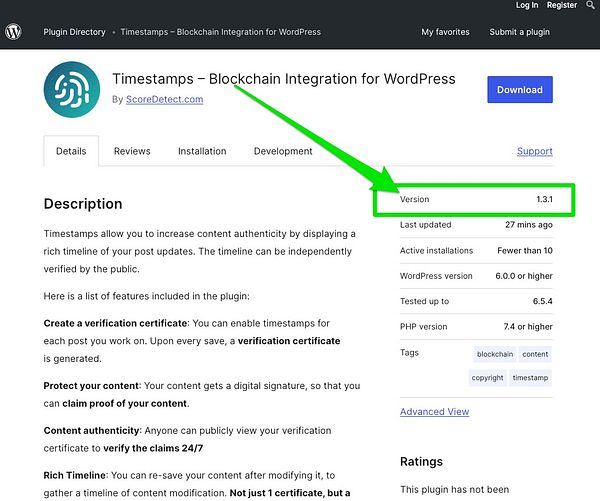Click '27 mins ago' value

click(x=529, y=225)
